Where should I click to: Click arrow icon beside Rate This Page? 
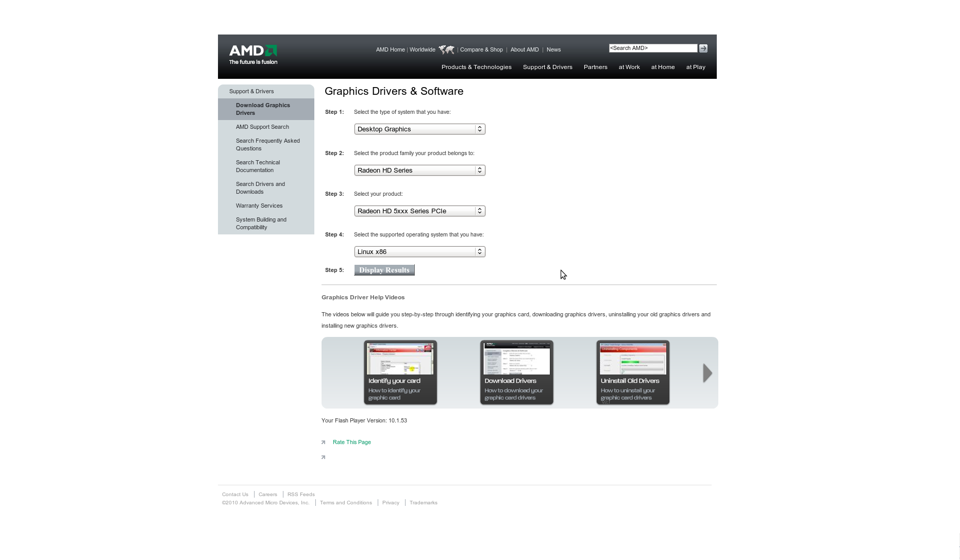tap(324, 443)
